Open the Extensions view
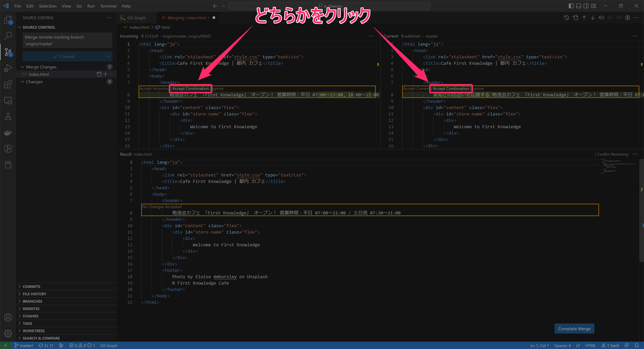Image resolution: width=644 pixels, height=349 pixels. pos(8,84)
